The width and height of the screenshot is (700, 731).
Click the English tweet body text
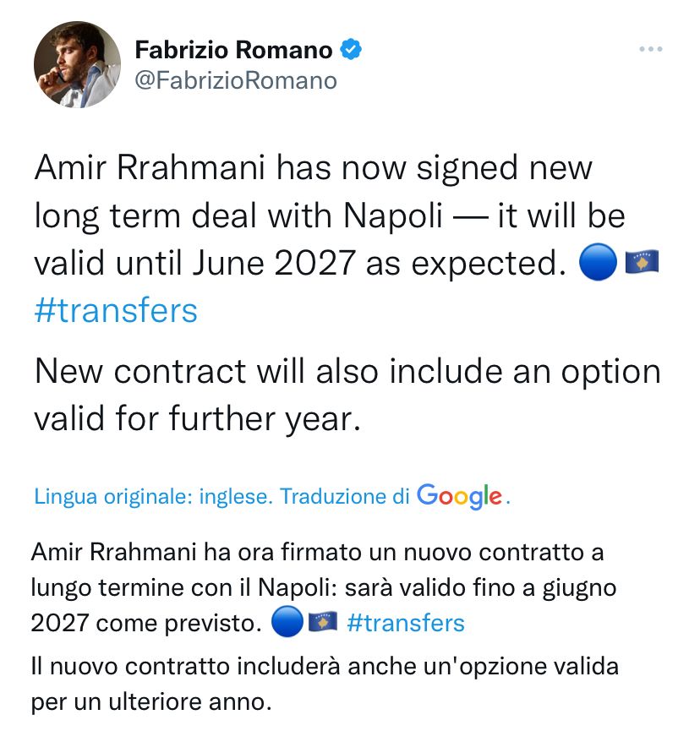pos(330,211)
